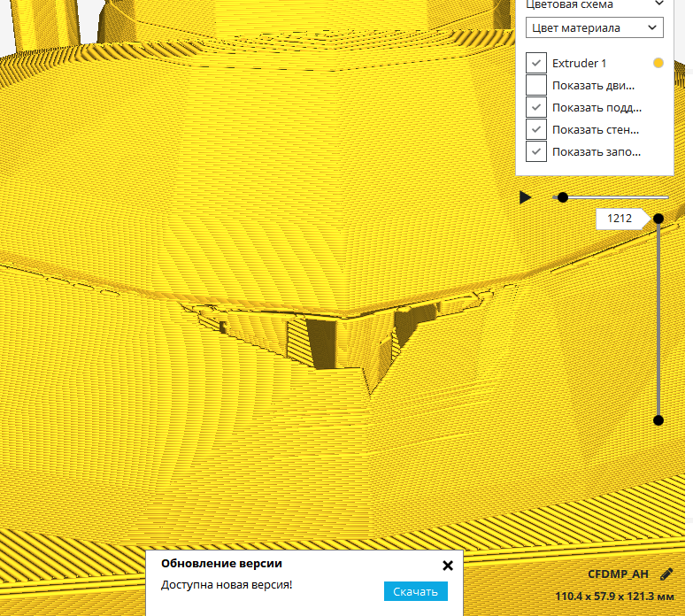Screen dimensions: 693x616
Task: Click the top handle of layer slider
Action: (658, 219)
